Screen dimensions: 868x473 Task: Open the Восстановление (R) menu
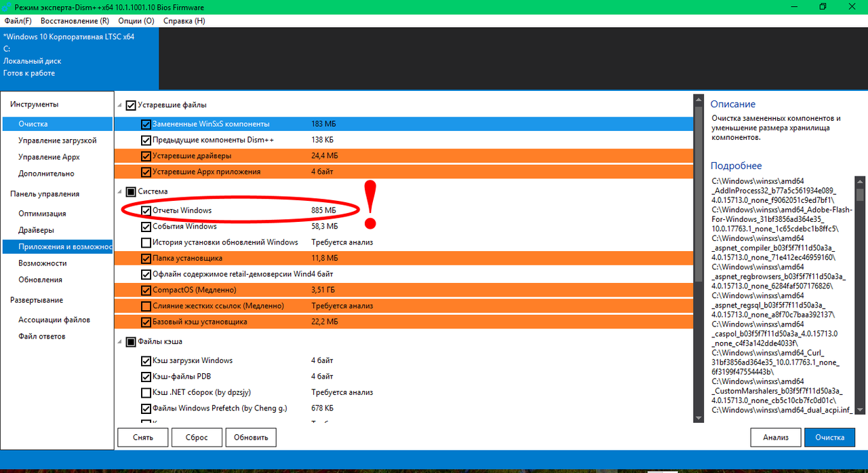tap(75, 21)
